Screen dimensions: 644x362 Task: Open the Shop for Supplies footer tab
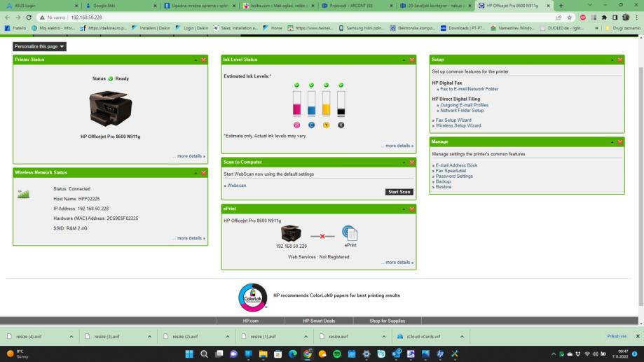(387, 321)
